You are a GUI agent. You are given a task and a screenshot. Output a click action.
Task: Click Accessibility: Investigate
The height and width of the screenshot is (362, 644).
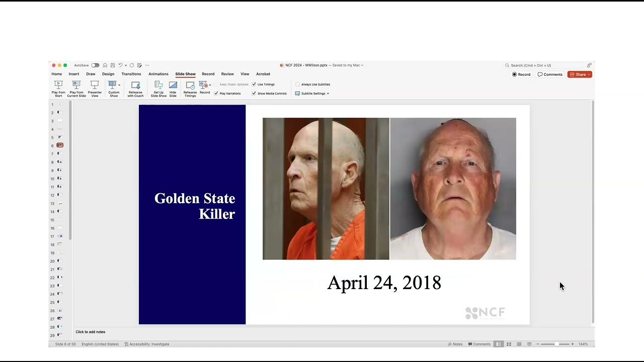[x=147, y=344]
